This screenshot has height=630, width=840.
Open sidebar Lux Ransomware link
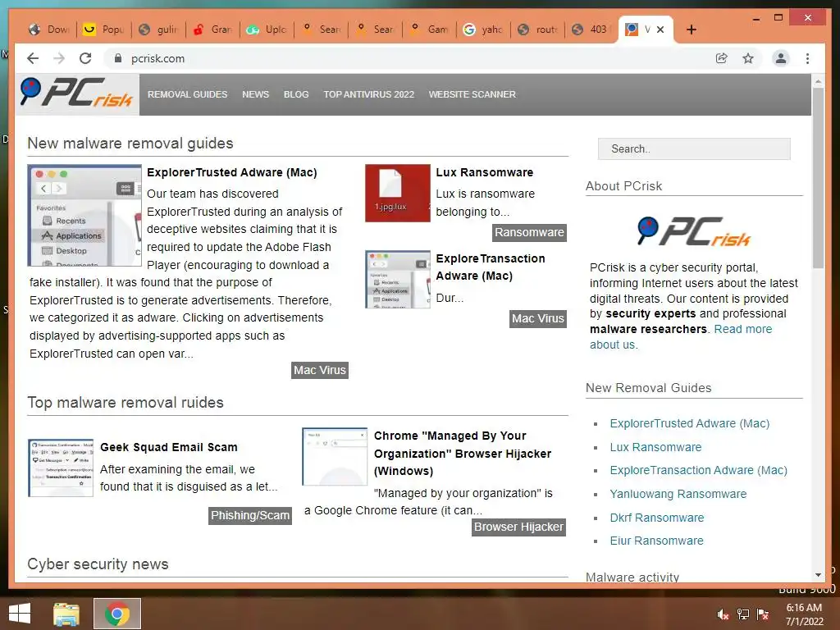(655, 447)
